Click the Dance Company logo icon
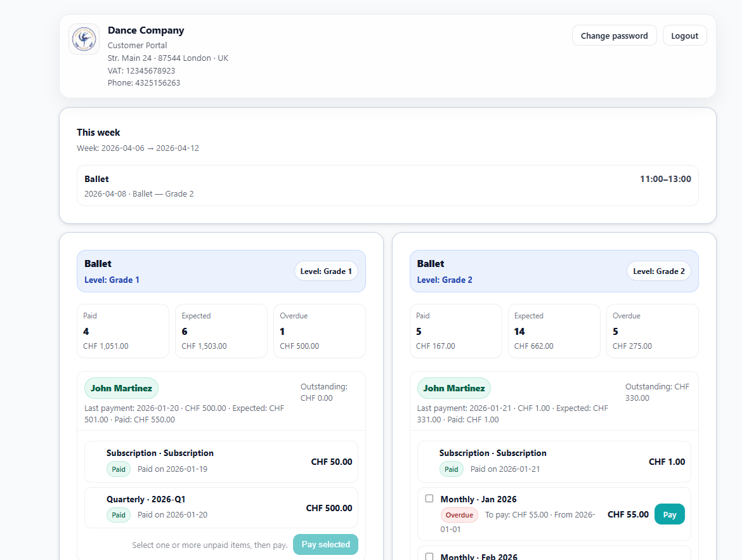This screenshot has height=560, width=742. tap(84, 39)
